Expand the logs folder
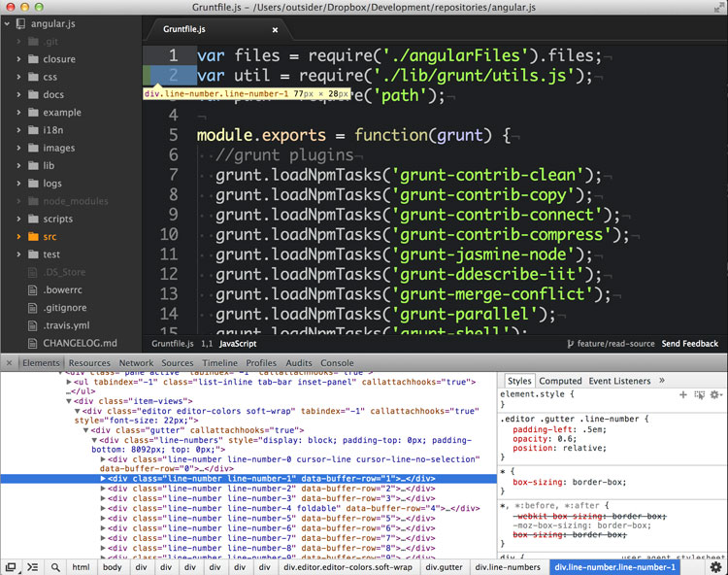Image resolution: width=728 pixels, height=575 pixels. pos(18,184)
